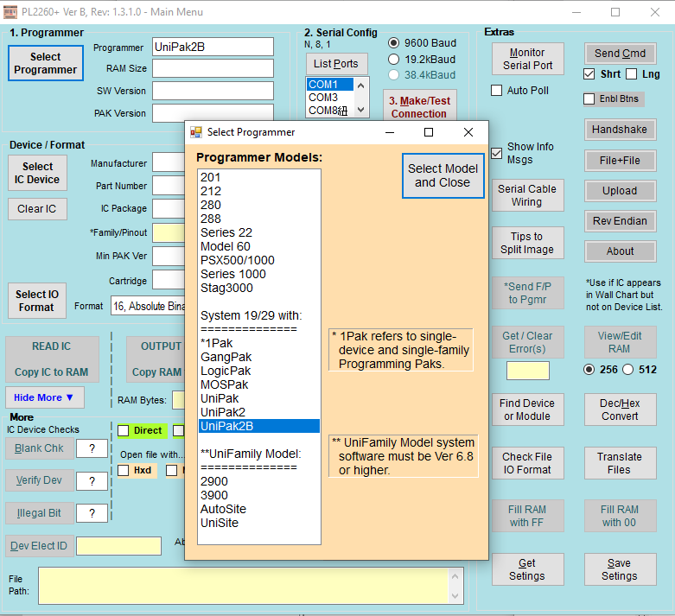Open Monitor Serial Port
Viewport: 675px width, 616px height.
pos(528,59)
